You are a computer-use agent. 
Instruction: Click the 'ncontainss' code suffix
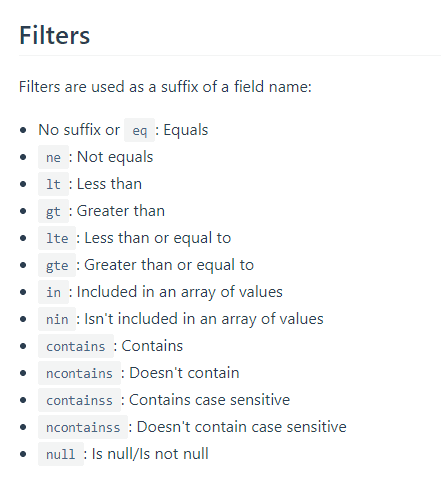click(83, 427)
